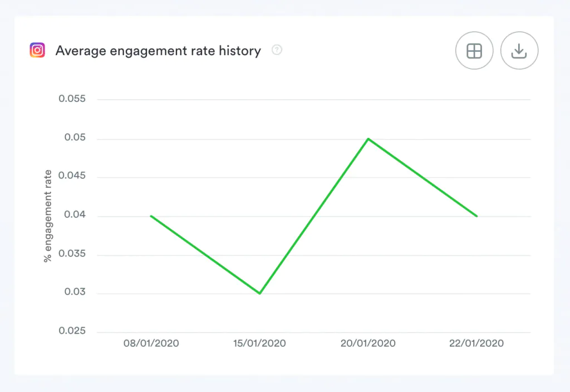Select the 'Average engagement rate history' title

tap(158, 51)
